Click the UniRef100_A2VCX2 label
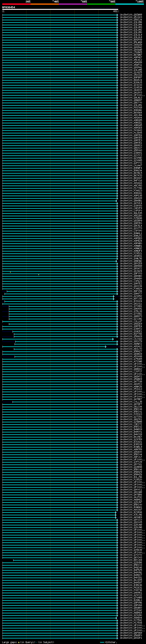Screen dimensions: 146x644 coord(131,595)
